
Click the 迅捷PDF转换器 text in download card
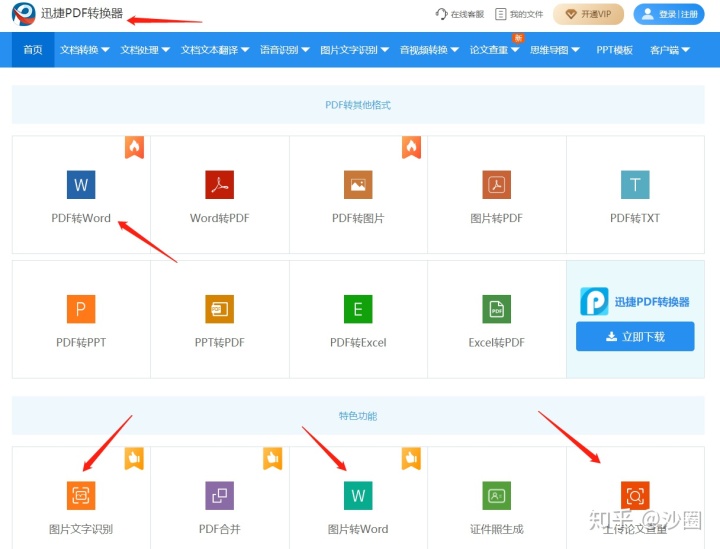(x=652, y=302)
